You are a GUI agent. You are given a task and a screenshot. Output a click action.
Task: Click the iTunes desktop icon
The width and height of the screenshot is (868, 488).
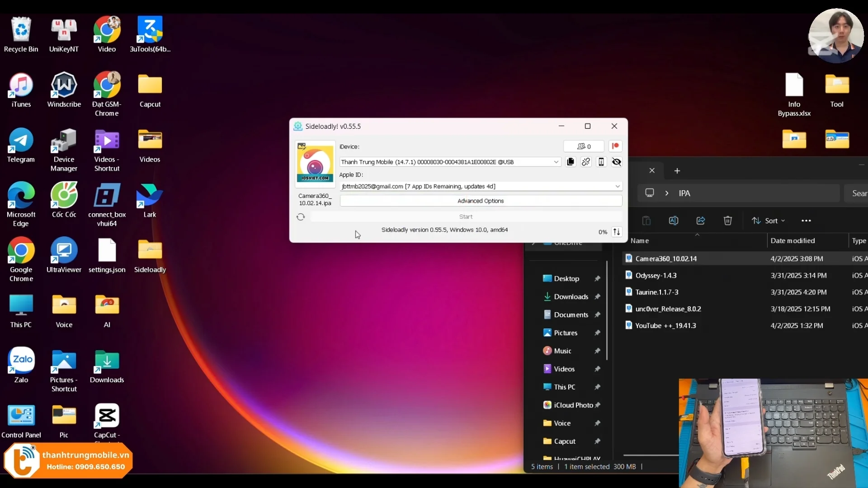[x=21, y=90]
